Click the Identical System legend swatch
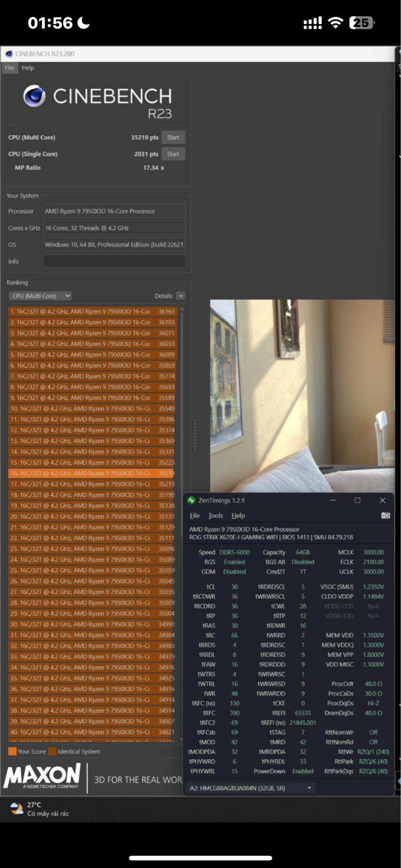 [52, 751]
